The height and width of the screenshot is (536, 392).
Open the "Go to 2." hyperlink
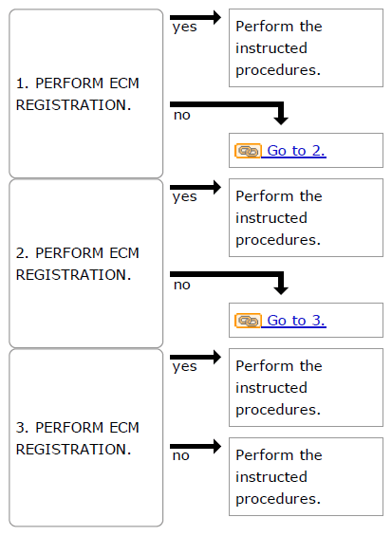[296, 151]
